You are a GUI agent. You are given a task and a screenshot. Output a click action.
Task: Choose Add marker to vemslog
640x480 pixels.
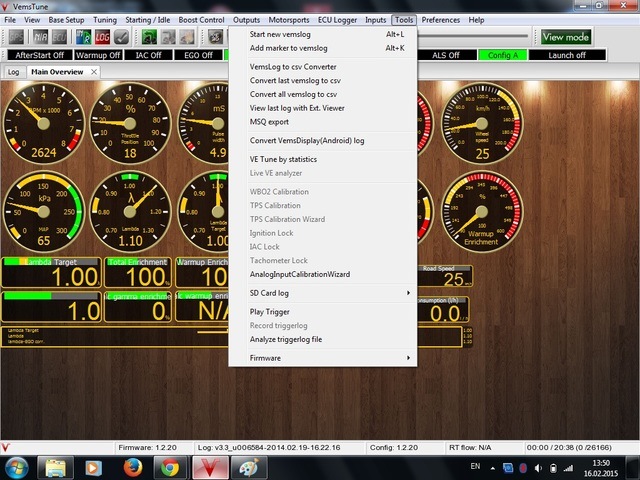[x=323, y=48]
